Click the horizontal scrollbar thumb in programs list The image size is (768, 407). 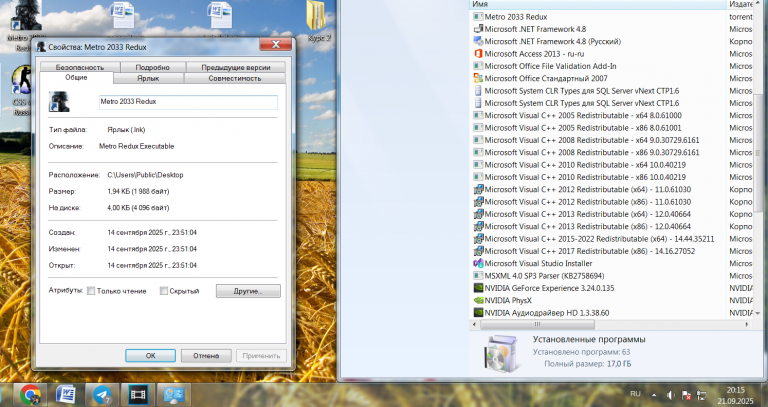[537, 324]
